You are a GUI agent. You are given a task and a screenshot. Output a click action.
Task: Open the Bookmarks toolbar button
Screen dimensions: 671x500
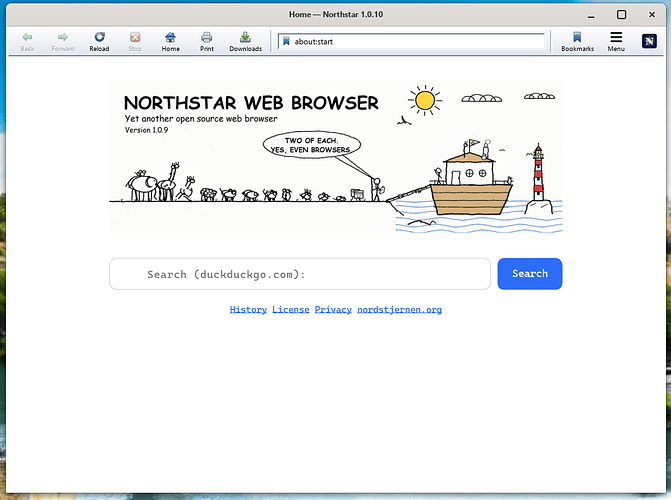pyautogui.click(x=577, y=42)
